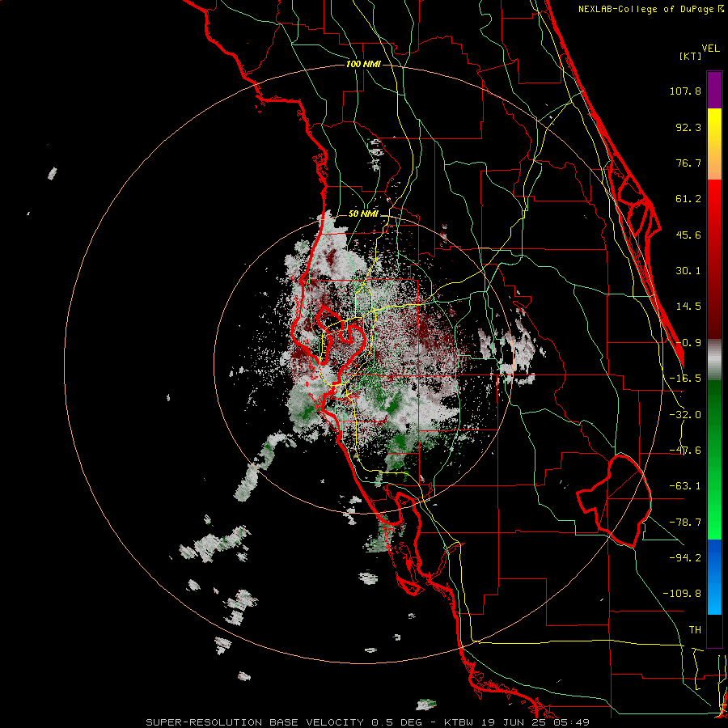The height and width of the screenshot is (728, 728).
Task: Click the 100 NMI range ring label
Action: click(363, 64)
